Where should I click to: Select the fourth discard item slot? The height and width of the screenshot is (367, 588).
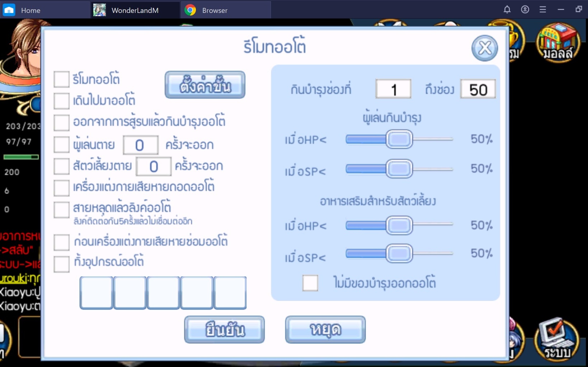196,293
